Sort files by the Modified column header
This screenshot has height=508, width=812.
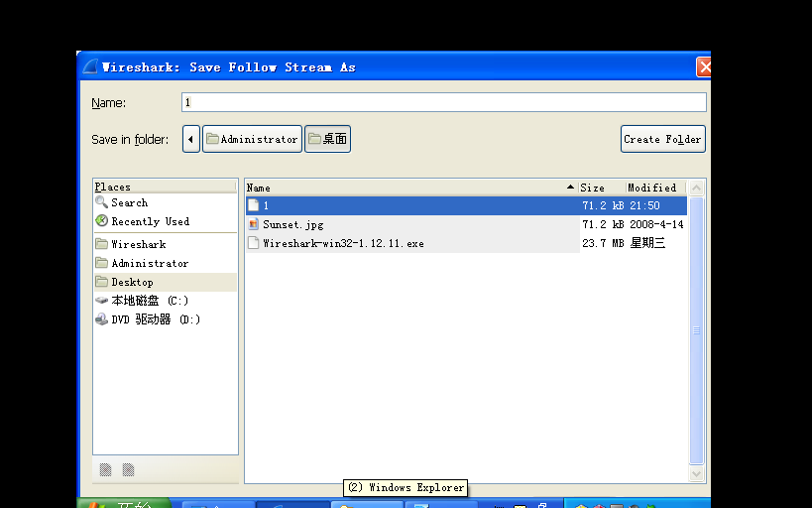[x=655, y=188]
